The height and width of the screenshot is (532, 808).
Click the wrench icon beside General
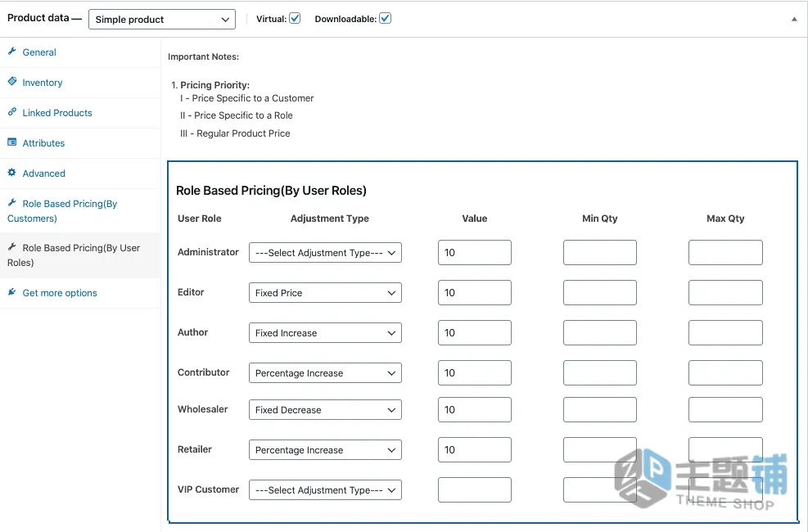click(11, 51)
